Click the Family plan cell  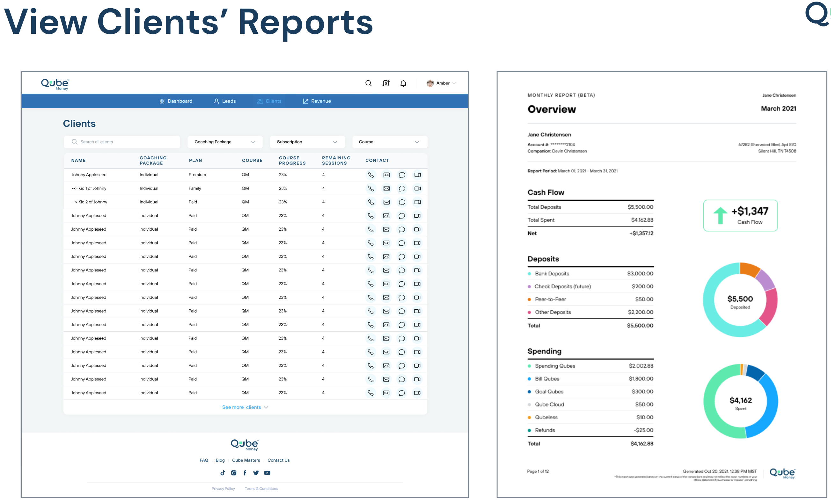195,188
